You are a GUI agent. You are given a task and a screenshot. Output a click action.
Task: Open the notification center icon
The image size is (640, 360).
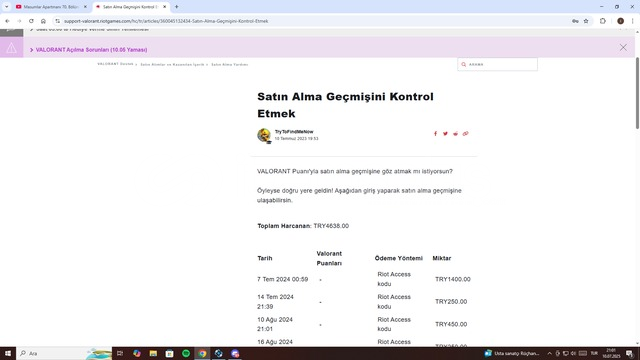pyautogui.click(x=630, y=353)
